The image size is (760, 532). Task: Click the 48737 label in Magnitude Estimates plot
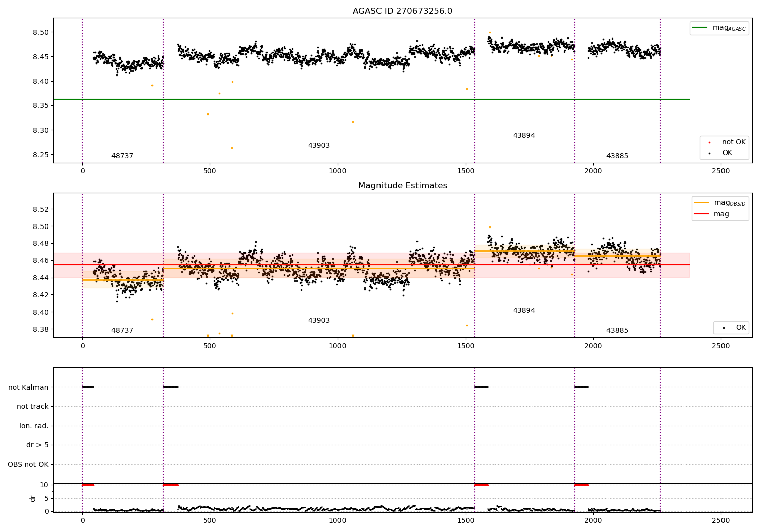tap(122, 331)
